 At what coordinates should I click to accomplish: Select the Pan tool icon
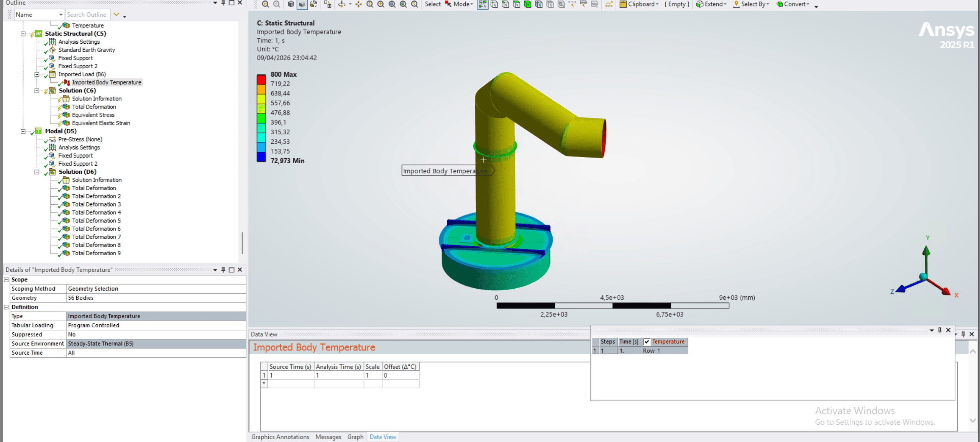click(x=358, y=4)
